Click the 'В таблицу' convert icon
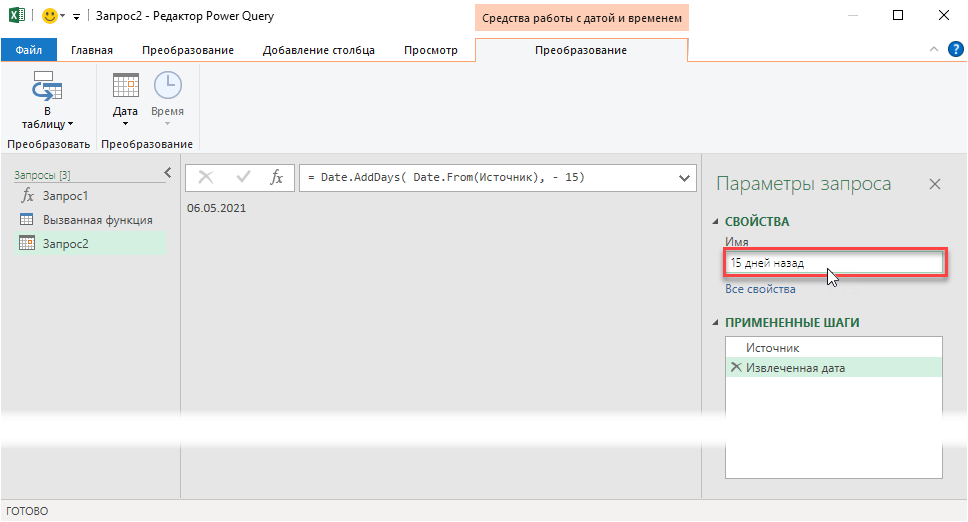968x522 pixels. point(47,88)
